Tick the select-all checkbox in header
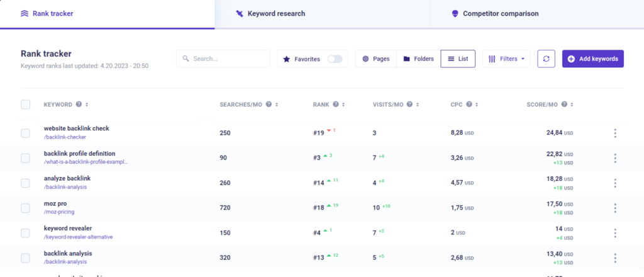This screenshot has width=644, height=277. pyautogui.click(x=25, y=105)
